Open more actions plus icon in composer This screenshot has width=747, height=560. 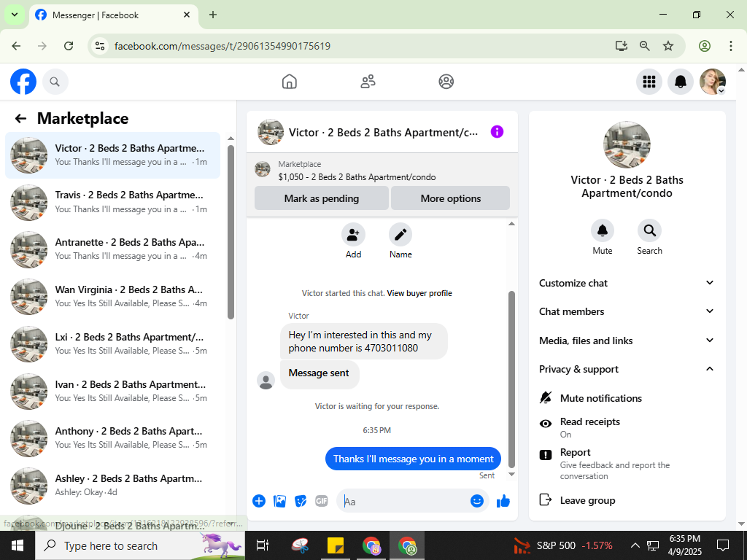pyautogui.click(x=259, y=501)
